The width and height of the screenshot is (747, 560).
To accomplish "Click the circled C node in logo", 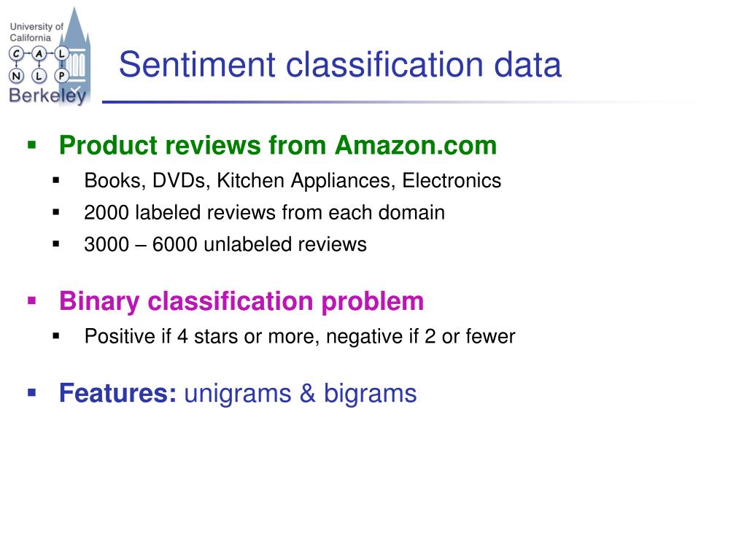I will pos(16,53).
